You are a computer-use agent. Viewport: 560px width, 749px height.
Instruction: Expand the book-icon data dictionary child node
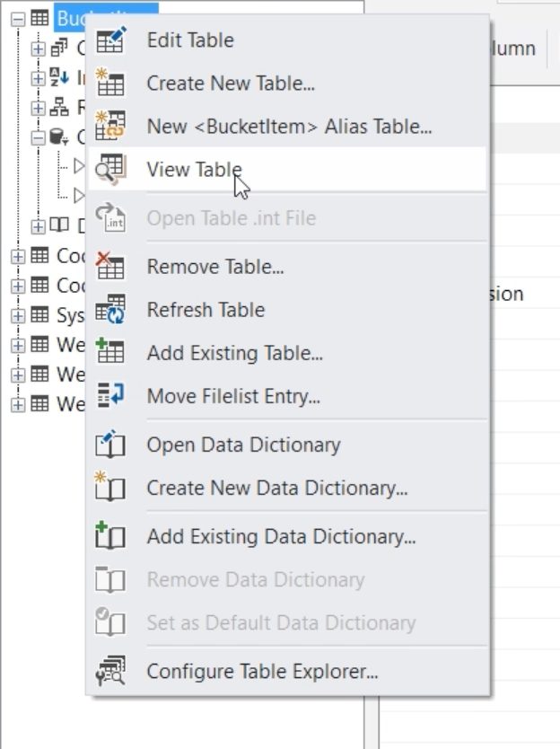click(x=38, y=225)
